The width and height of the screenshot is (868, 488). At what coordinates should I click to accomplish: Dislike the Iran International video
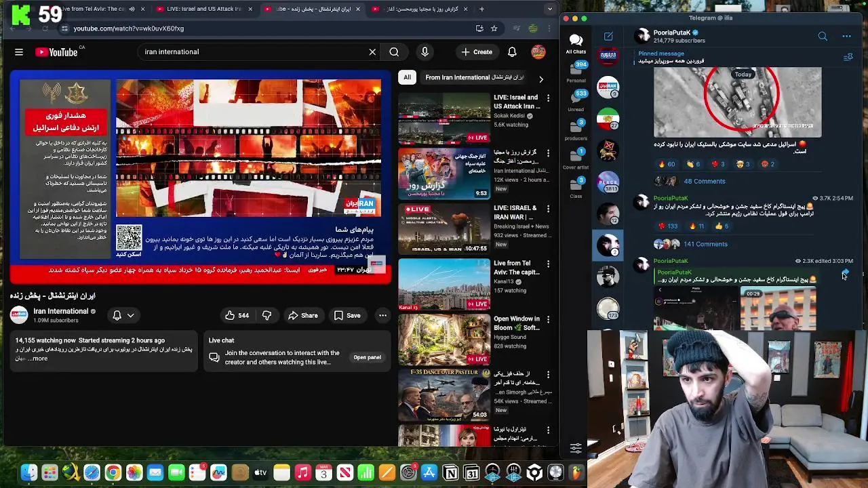pyautogui.click(x=267, y=315)
